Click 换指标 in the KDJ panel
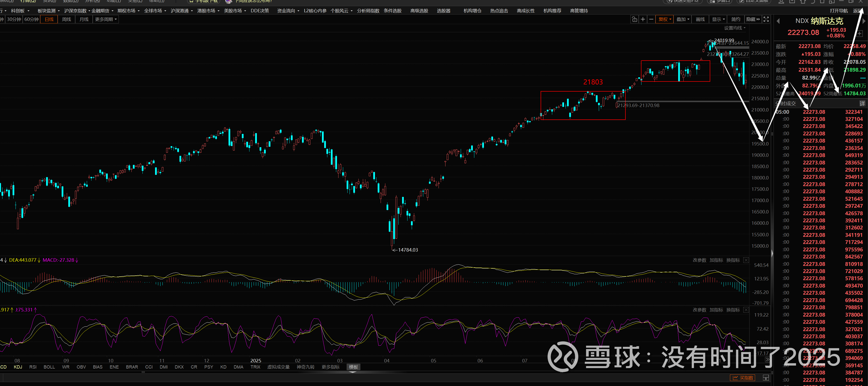 (x=733, y=310)
